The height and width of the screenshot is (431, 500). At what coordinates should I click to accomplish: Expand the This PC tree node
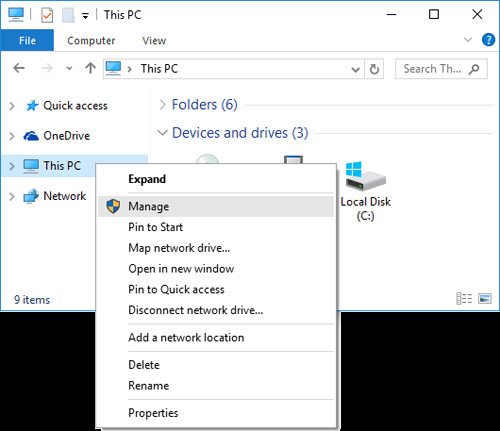[x=12, y=166]
